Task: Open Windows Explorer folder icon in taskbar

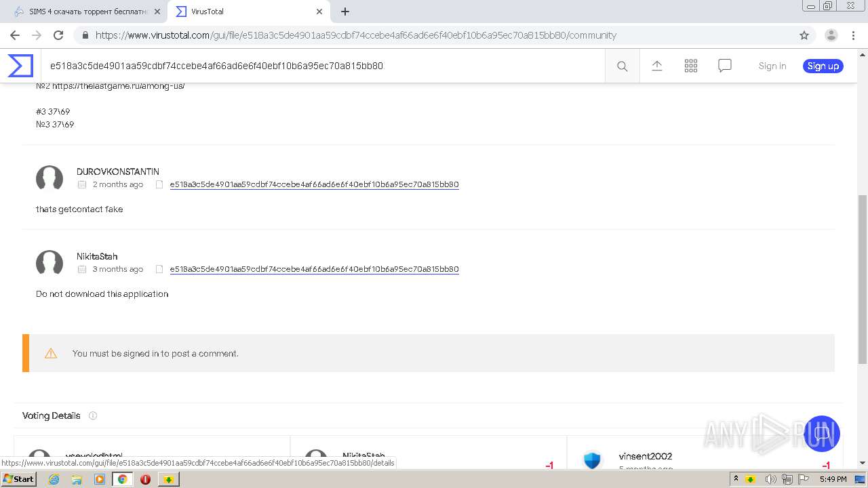Action: coord(77,479)
